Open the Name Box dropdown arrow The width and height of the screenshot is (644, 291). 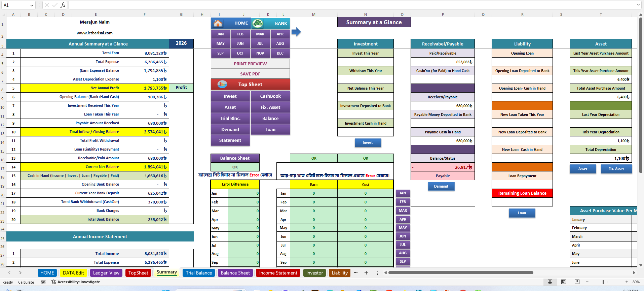coord(32,5)
